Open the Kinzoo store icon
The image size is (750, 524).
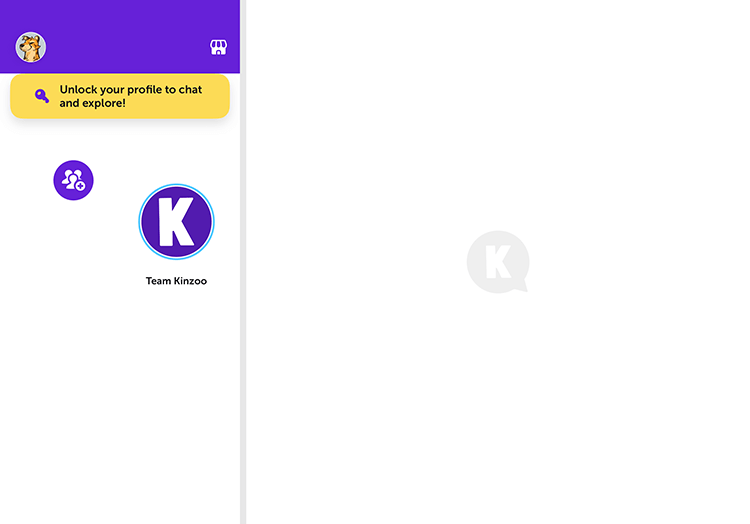point(219,47)
